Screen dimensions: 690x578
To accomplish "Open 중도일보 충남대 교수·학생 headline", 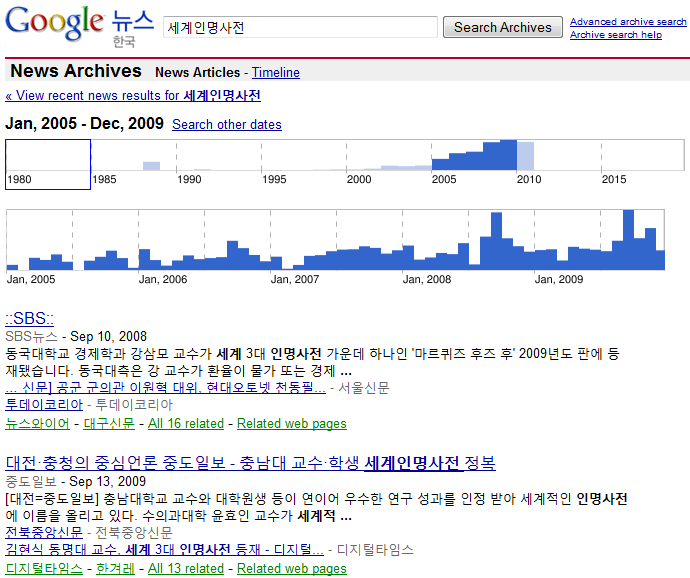I will point(250,463).
